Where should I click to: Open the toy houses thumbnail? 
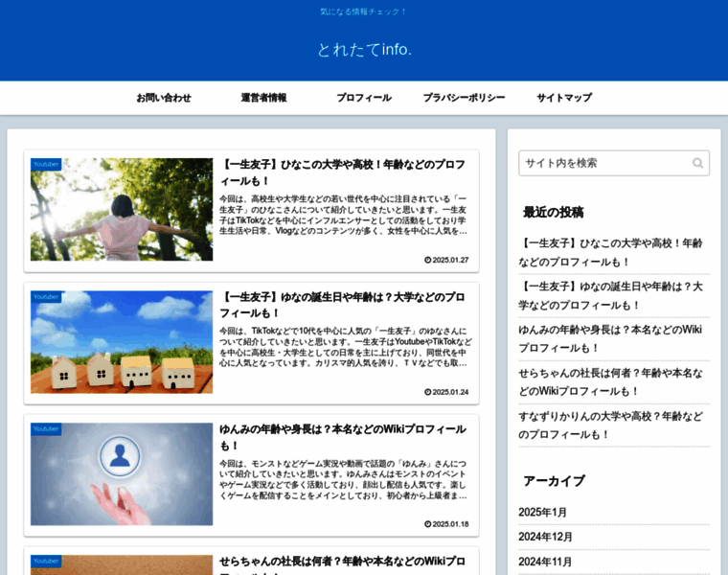point(122,342)
